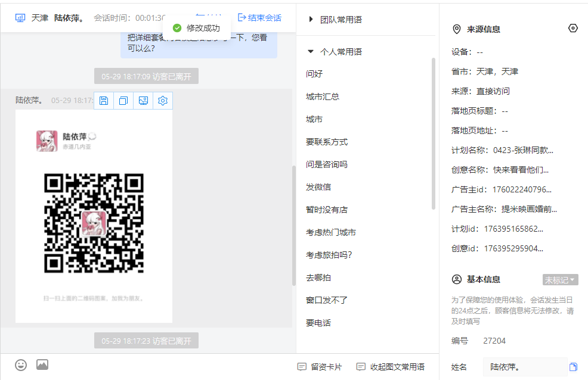The width and height of the screenshot is (588, 380).
Task: Click the monitor icon beside 天津
Action: pyautogui.click(x=20, y=18)
